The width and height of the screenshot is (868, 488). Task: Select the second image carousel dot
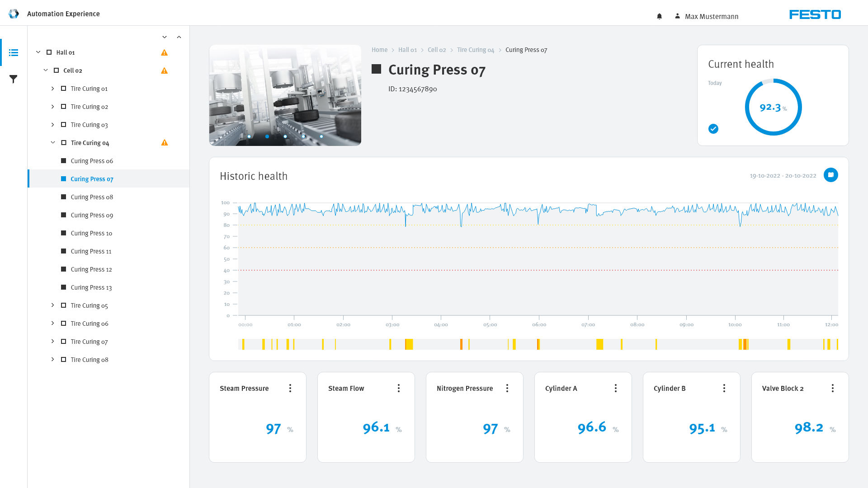pyautogui.click(x=267, y=136)
